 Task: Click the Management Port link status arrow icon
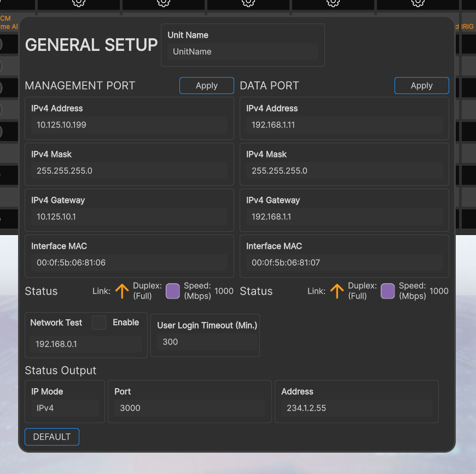pos(122,291)
